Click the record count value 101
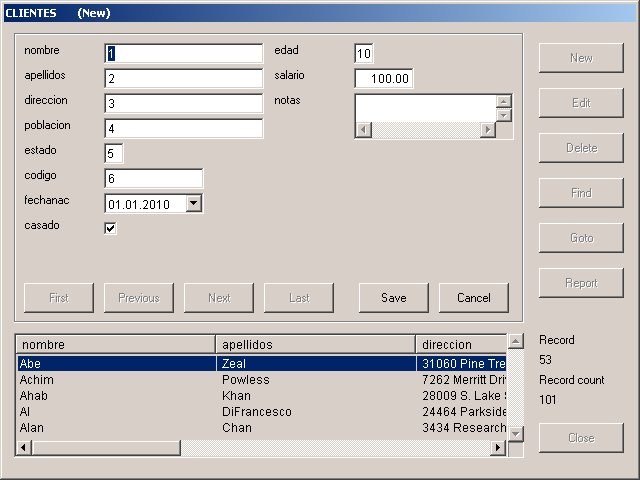The width and height of the screenshot is (640, 480). coord(547,399)
